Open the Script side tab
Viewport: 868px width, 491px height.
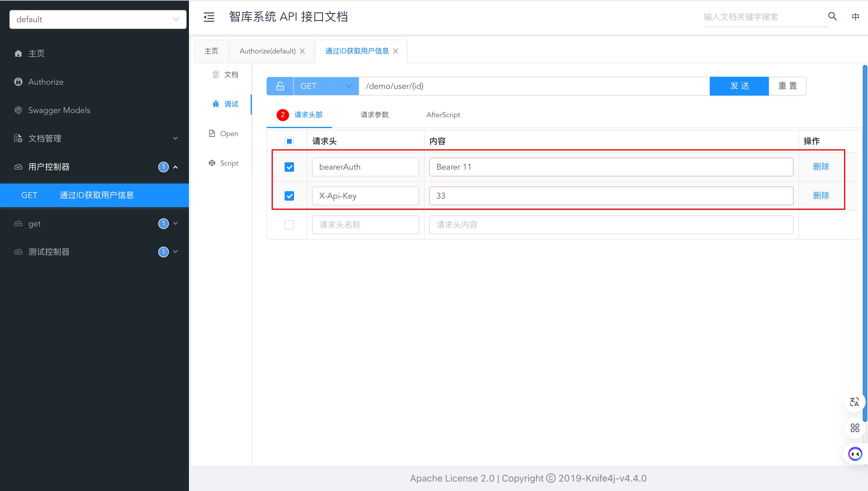(x=224, y=163)
